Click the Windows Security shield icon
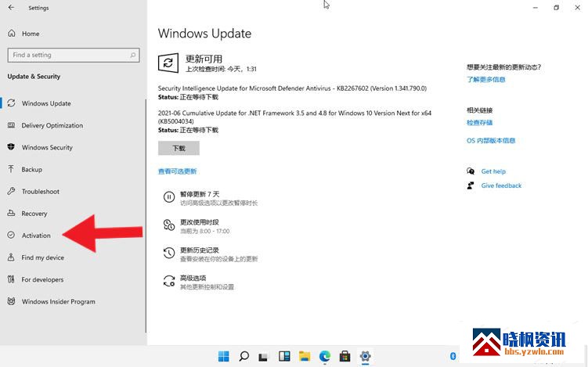Viewport: 588px width, 367px height. pyautogui.click(x=11, y=146)
